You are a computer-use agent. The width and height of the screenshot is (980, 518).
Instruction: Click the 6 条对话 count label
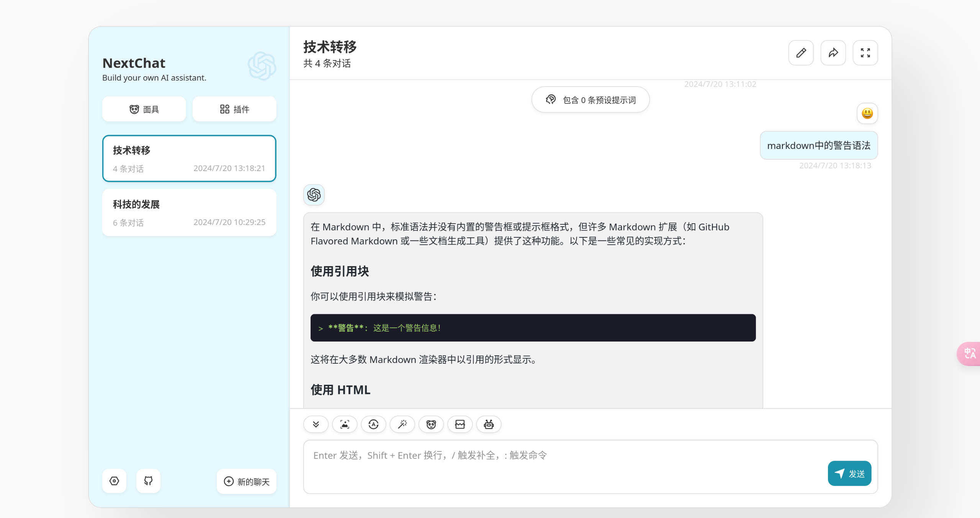pos(128,223)
